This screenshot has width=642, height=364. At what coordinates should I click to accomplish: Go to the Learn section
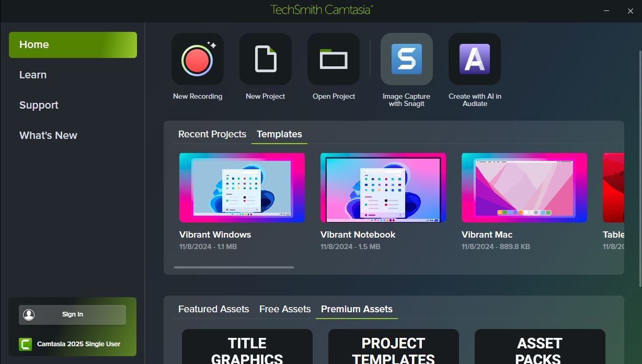point(33,75)
